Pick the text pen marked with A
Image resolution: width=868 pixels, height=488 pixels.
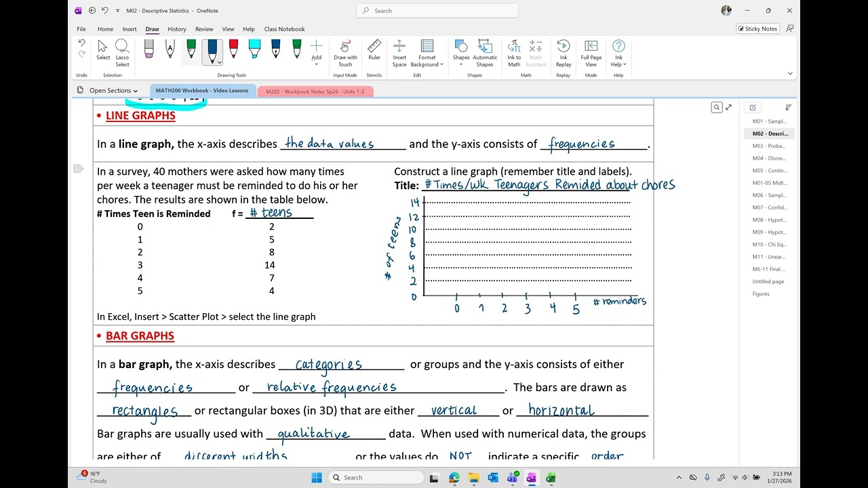[x=170, y=49]
